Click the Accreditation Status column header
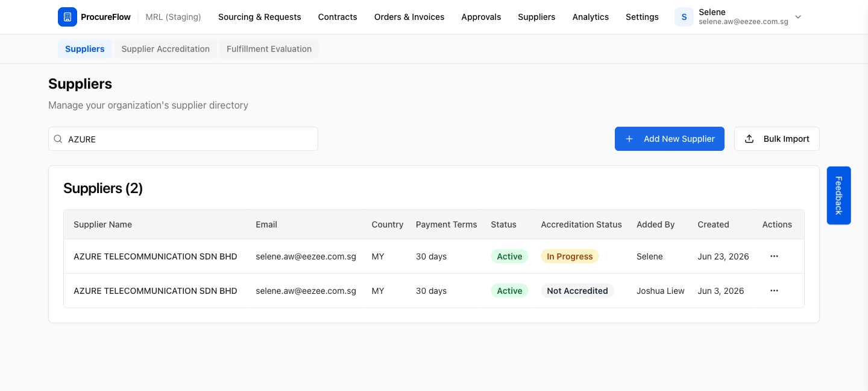 (x=581, y=224)
